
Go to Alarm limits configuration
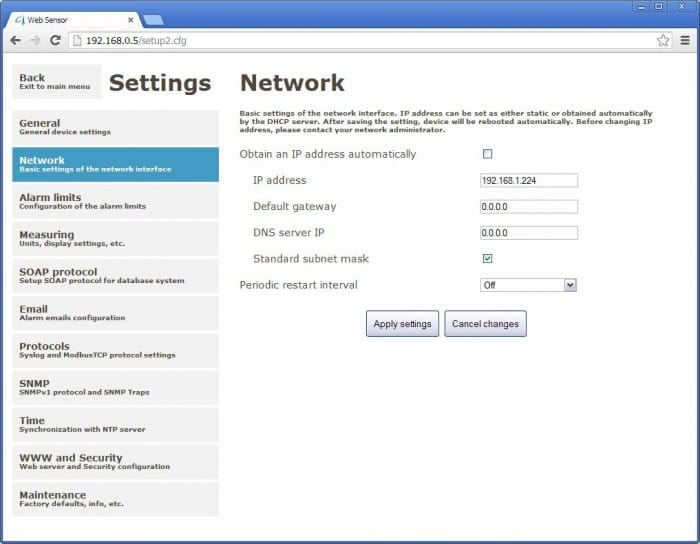(115, 201)
